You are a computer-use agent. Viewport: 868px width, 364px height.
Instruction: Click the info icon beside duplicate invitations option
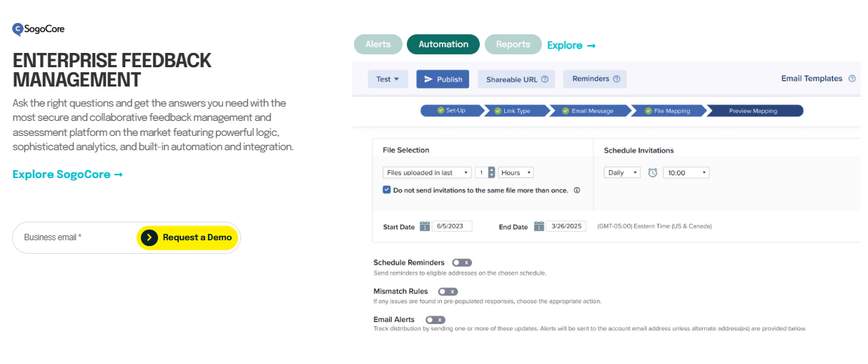[577, 190]
